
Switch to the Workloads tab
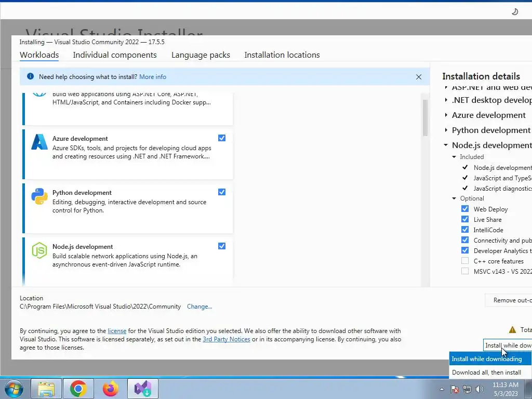point(39,55)
